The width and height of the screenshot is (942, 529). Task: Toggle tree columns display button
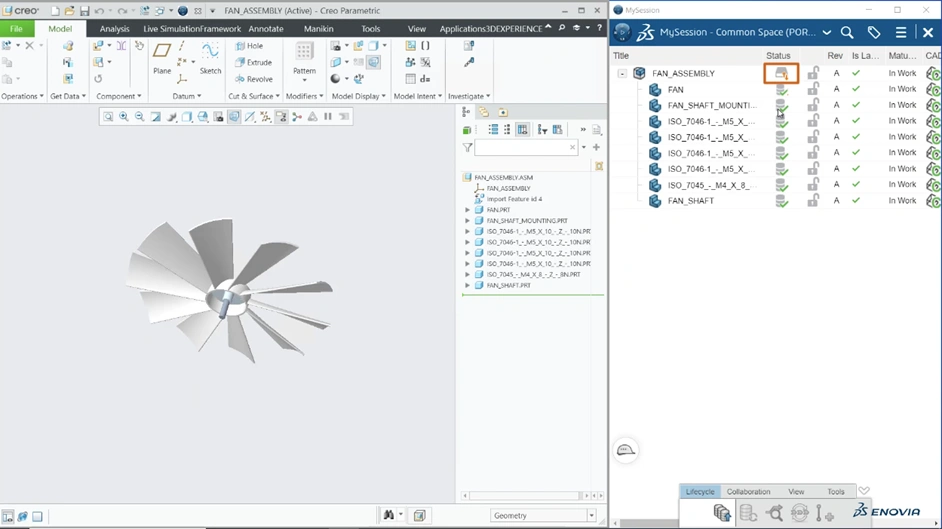tap(523, 130)
